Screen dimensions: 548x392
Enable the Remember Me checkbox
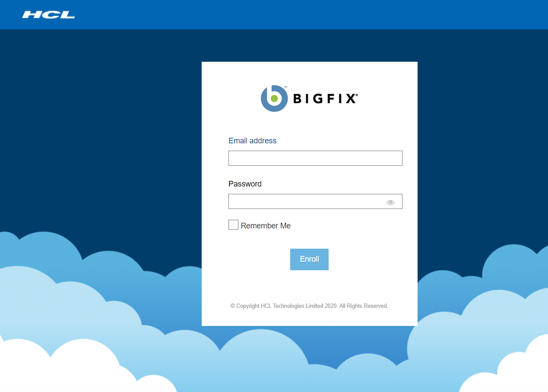tap(233, 225)
